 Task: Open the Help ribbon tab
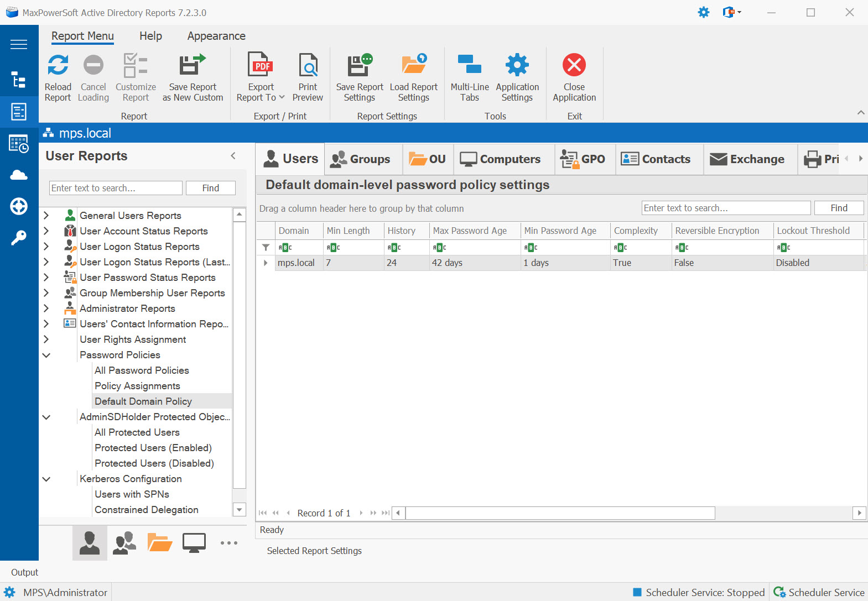(150, 36)
